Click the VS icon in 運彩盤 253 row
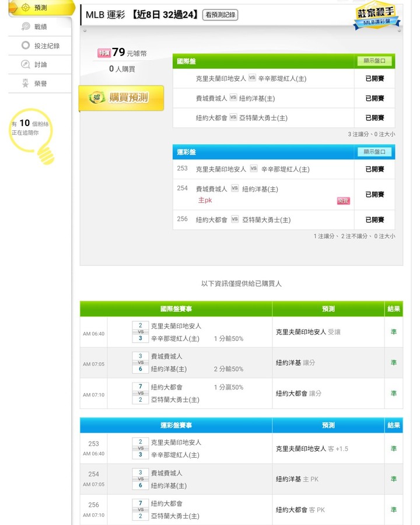The width and height of the screenshot is (420, 525). (254, 168)
